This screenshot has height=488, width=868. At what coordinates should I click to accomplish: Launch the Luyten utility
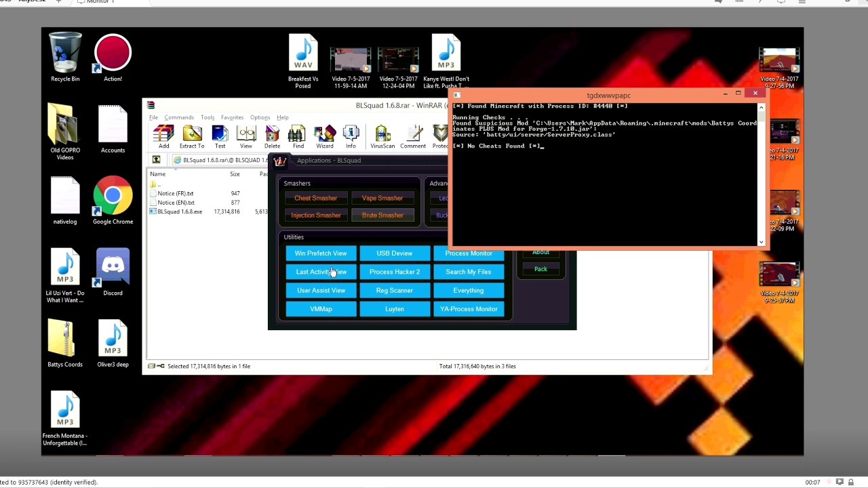[395, 309]
